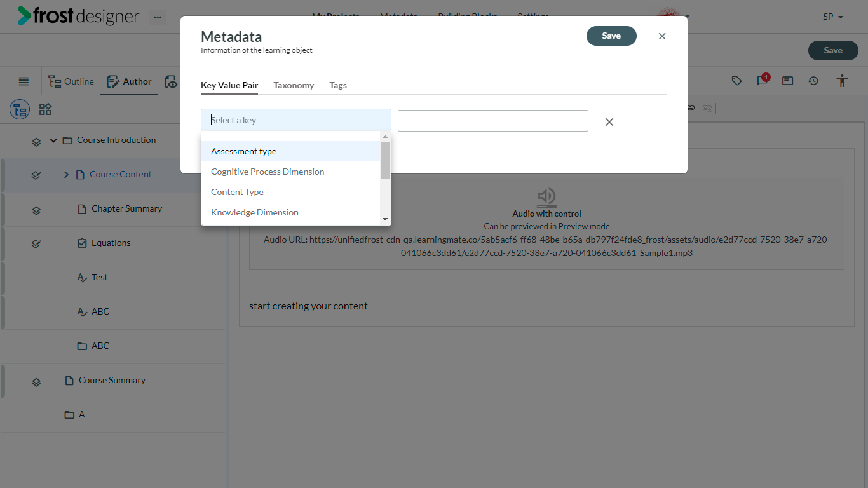
Task: Remove the key value pair row
Action: [x=609, y=122]
